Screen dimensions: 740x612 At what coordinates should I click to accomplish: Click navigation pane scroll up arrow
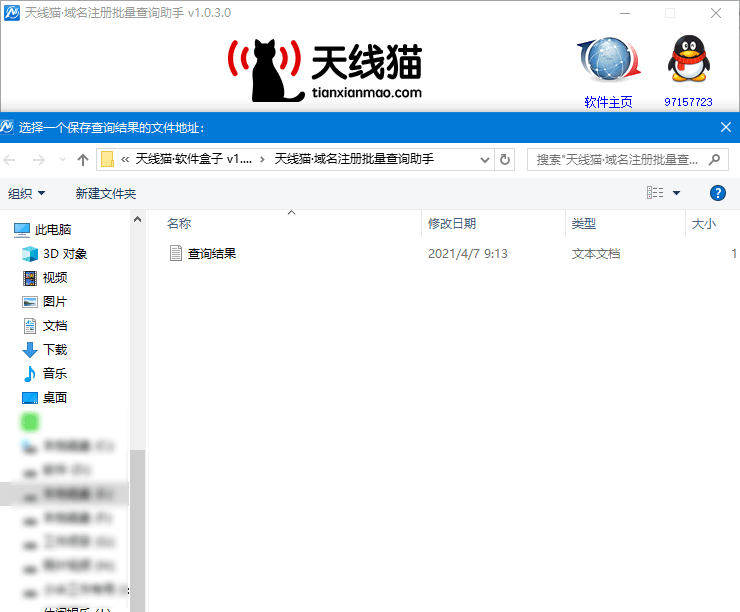point(137,219)
